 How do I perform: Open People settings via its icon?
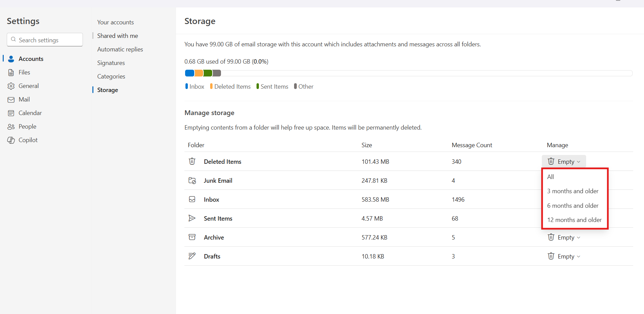pyautogui.click(x=11, y=126)
